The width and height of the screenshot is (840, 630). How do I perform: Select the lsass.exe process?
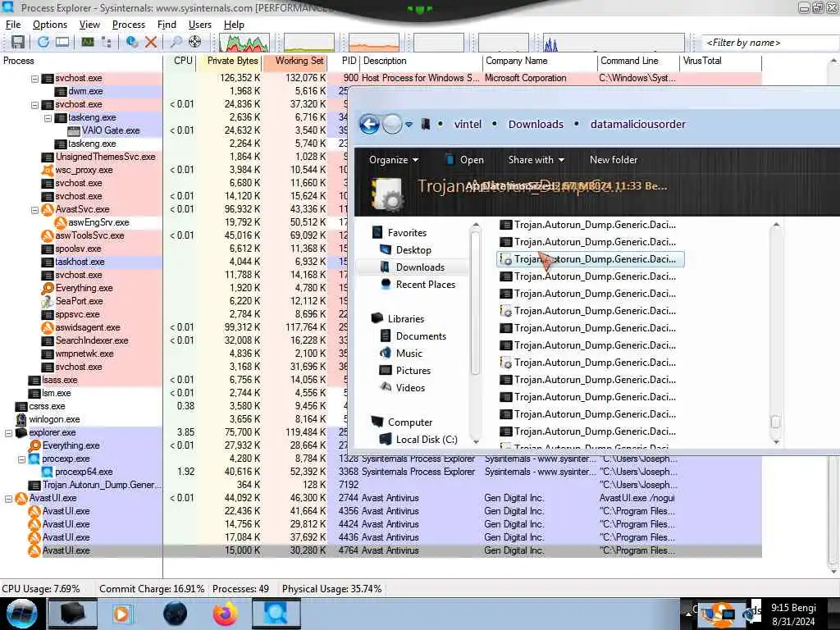tap(59, 380)
